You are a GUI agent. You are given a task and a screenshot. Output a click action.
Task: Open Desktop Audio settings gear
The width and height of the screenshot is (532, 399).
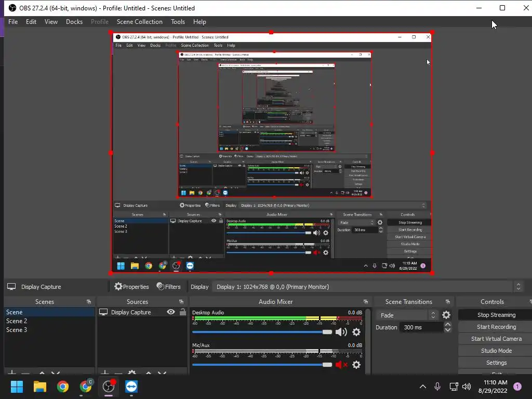point(356,332)
